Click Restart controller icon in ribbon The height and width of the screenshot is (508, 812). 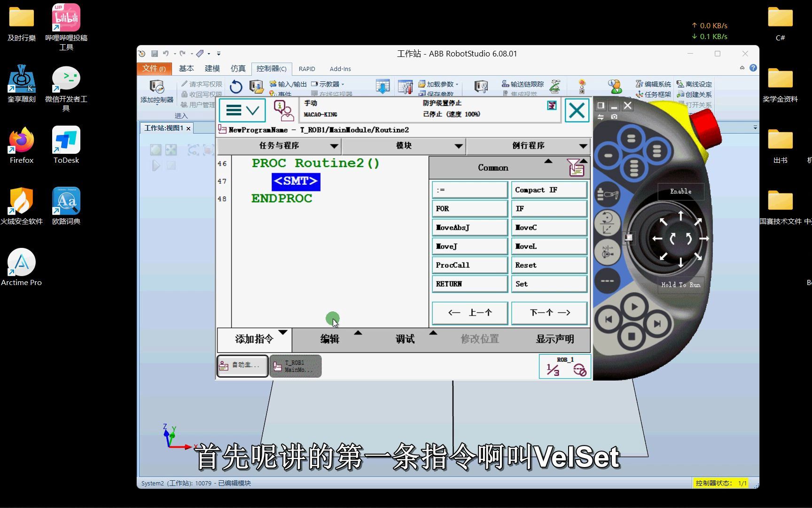(x=236, y=87)
